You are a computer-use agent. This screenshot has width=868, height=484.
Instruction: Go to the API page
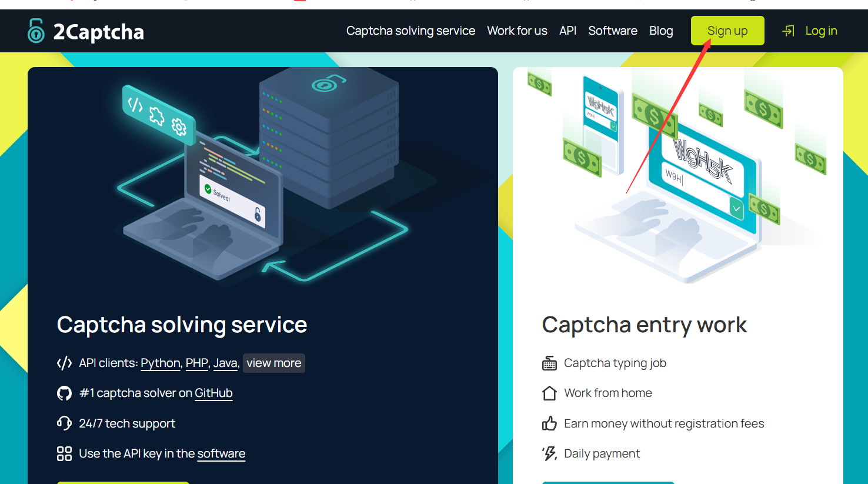click(x=567, y=31)
